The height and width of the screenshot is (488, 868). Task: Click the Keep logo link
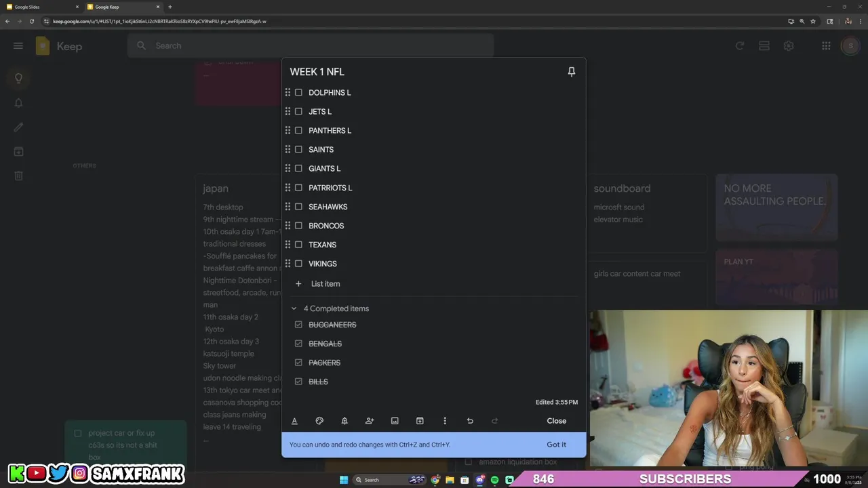point(59,46)
